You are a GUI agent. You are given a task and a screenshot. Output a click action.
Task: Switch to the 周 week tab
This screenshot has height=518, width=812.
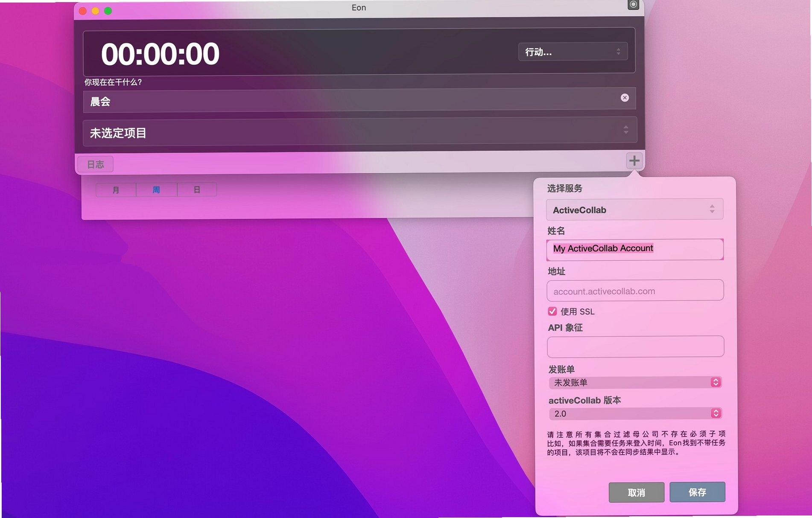click(156, 189)
